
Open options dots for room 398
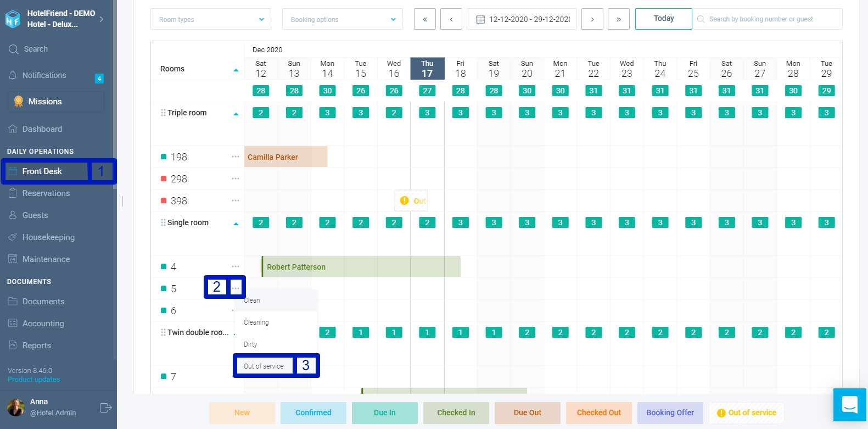coord(236,200)
